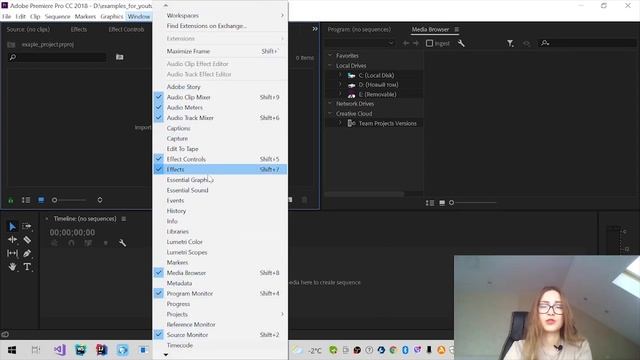
Task: Toggle the highlighted Effects menu entry
Action: pos(220,169)
